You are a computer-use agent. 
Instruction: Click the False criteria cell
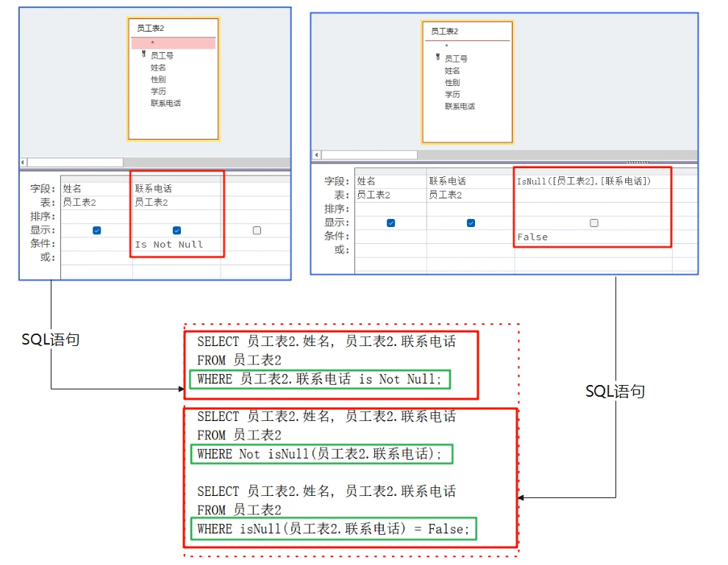pos(593,237)
